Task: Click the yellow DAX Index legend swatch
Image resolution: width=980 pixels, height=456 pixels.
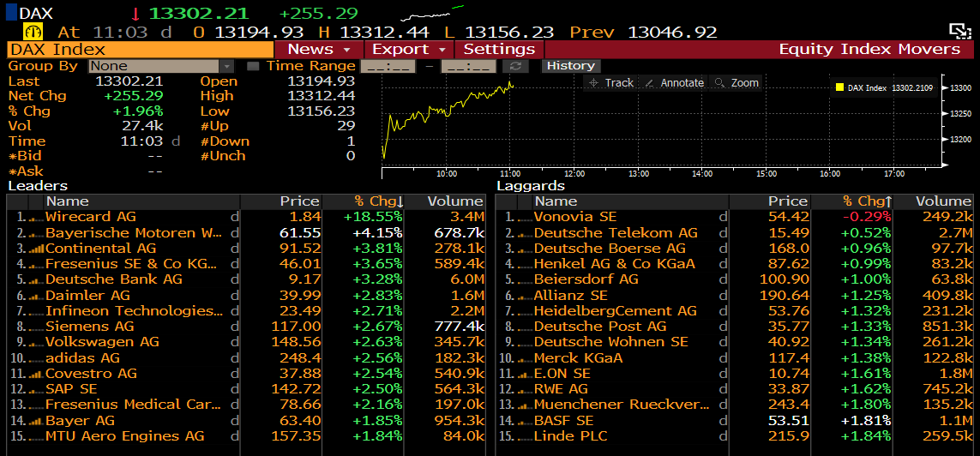Action: tap(839, 88)
